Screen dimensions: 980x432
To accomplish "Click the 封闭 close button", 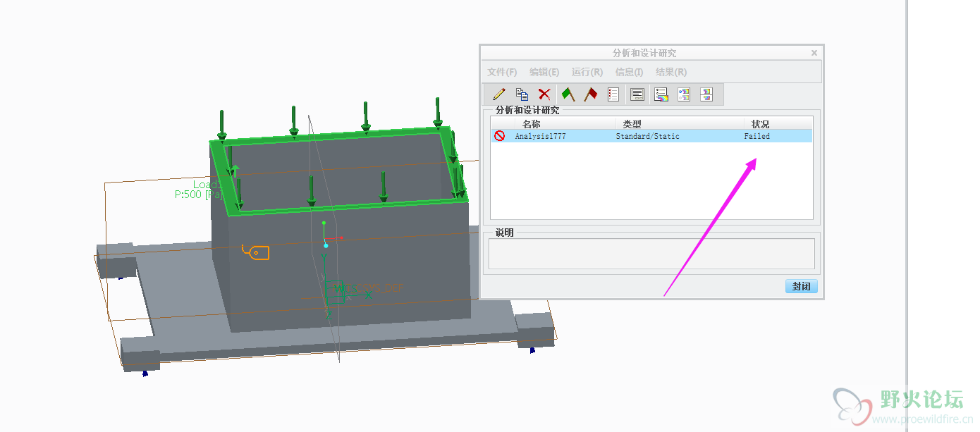I will [x=801, y=286].
